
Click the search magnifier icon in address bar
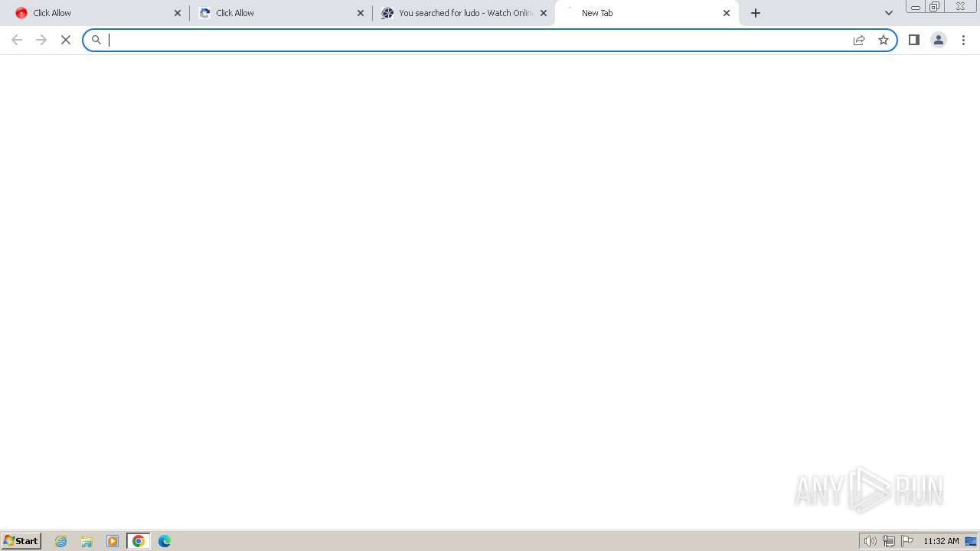[x=96, y=40]
